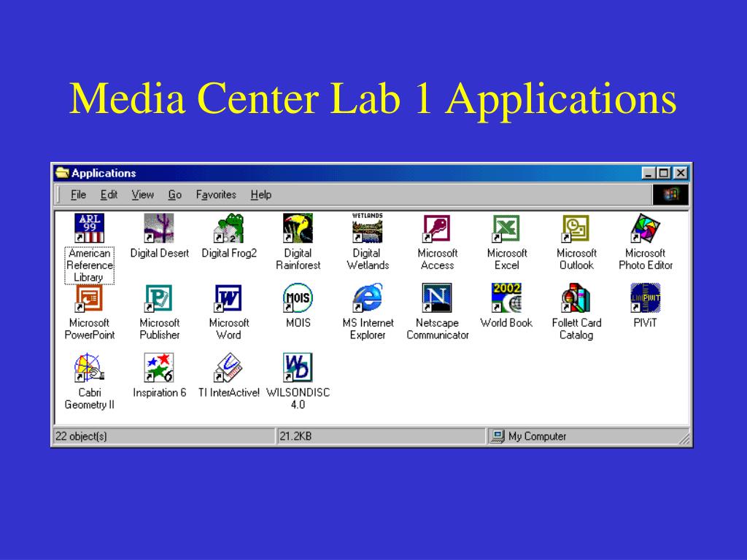Click the Microsoft Access key icon
The image size is (747, 560).
(437, 227)
